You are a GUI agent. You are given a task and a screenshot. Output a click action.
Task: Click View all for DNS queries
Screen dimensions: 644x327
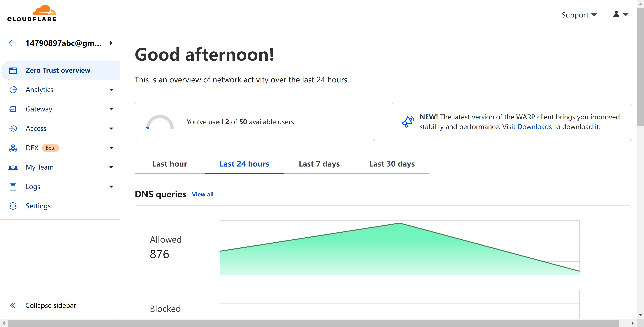[x=202, y=194]
